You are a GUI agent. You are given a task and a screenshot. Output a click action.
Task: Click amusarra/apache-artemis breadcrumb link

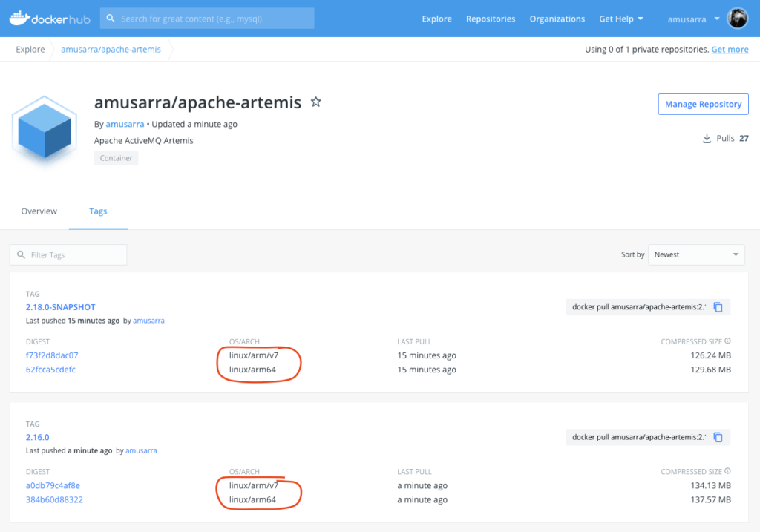coord(111,50)
